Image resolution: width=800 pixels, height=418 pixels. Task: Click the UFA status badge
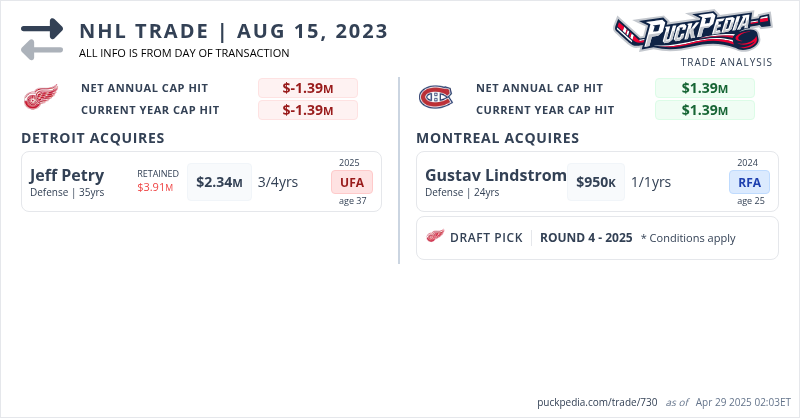click(x=351, y=182)
